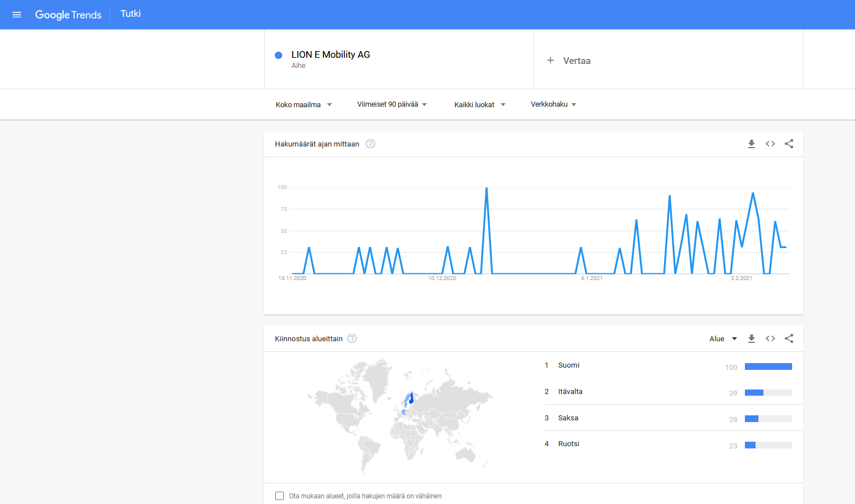Image resolution: width=855 pixels, height=504 pixels.
Task: Open the Kaikki luokat category dropdown
Action: (x=479, y=105)
